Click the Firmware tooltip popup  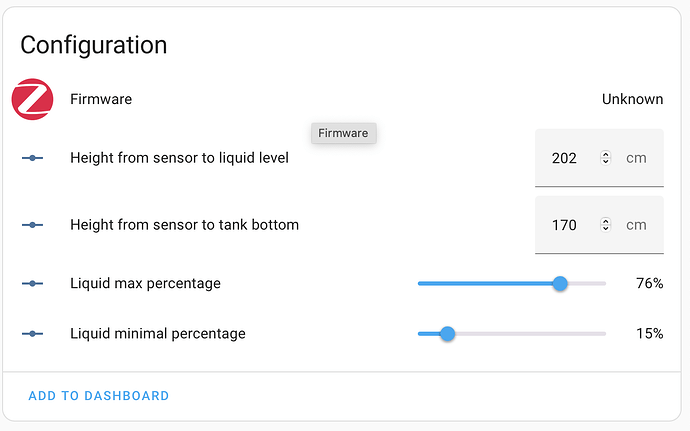(x=343, y=133)
